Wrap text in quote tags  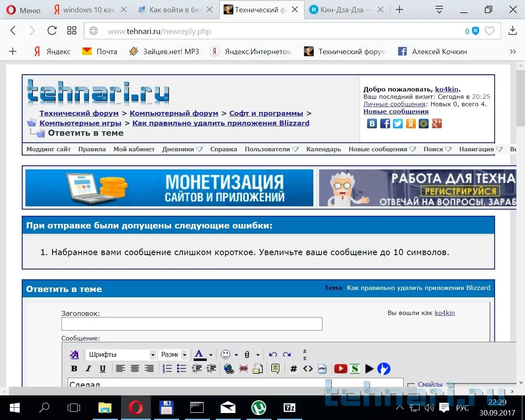(275, 369)
